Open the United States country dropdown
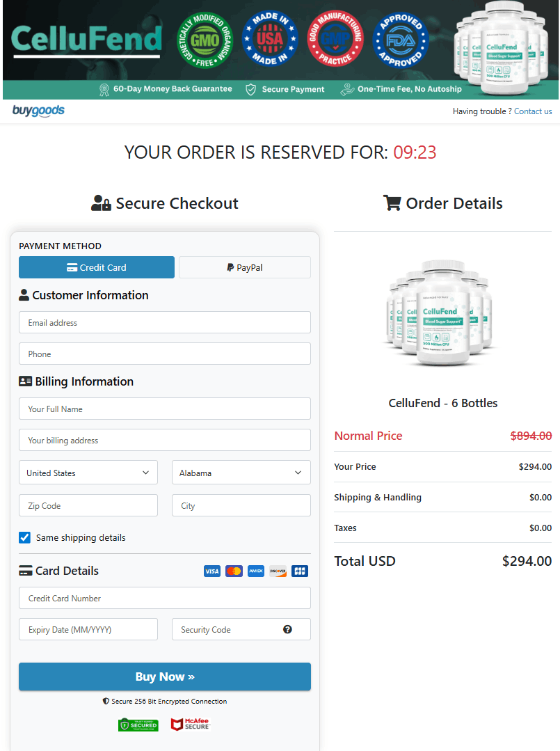The width and height of the screenshot is (560, 751). [88, 473]
